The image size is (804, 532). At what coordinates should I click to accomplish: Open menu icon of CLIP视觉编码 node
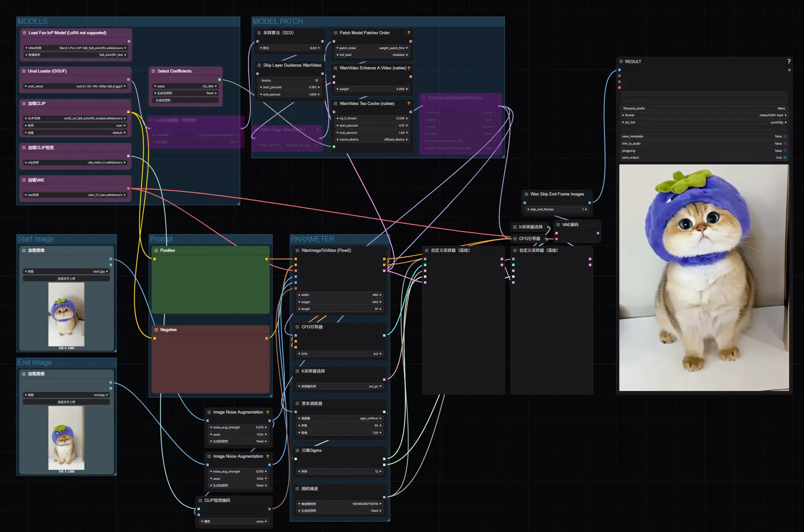coord(200,500)
